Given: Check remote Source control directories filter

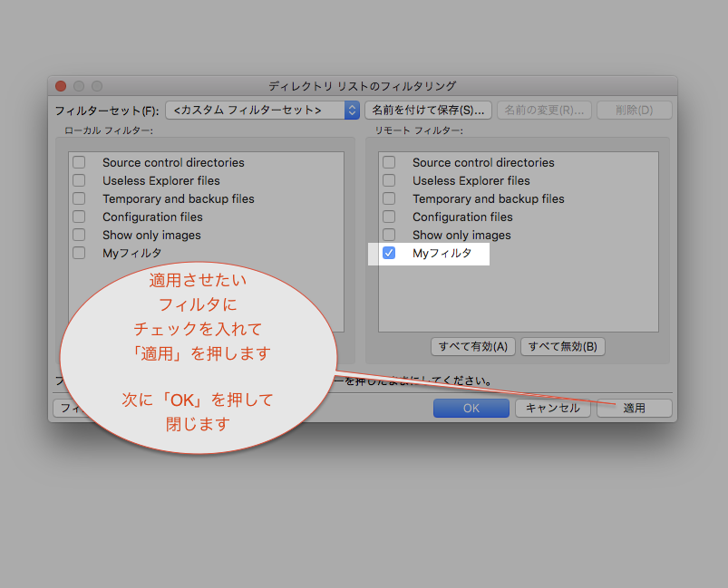Looking at the screenshot, I should pos(389,162).
